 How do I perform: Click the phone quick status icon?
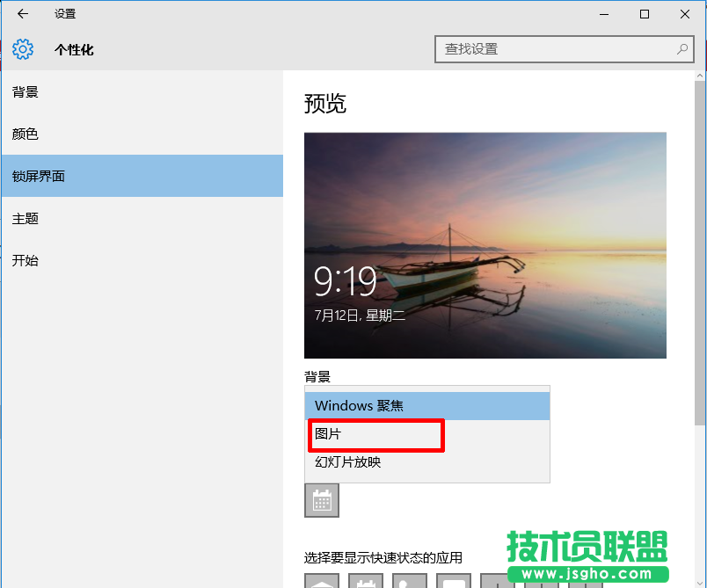coord(409,581)
